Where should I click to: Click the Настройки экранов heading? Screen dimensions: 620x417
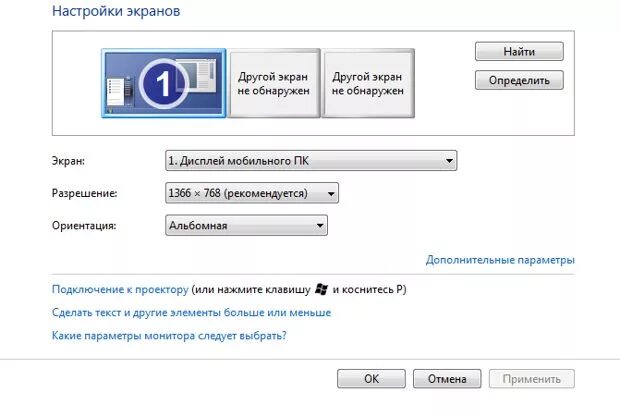tap(116, 11)
